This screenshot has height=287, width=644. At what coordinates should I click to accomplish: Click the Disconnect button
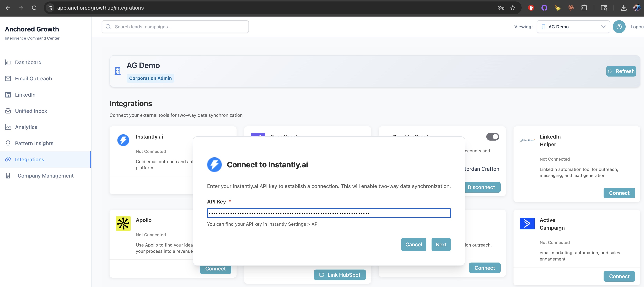482,187
